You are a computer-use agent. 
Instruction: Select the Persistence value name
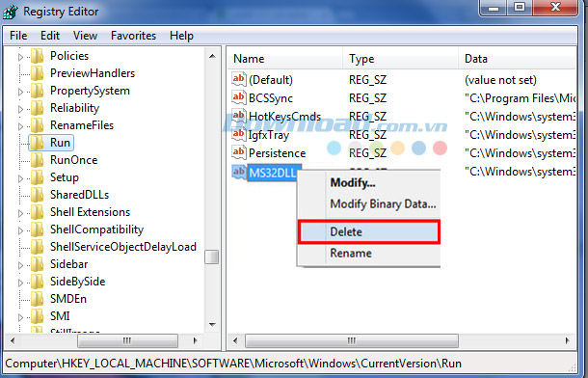(277, 153)
